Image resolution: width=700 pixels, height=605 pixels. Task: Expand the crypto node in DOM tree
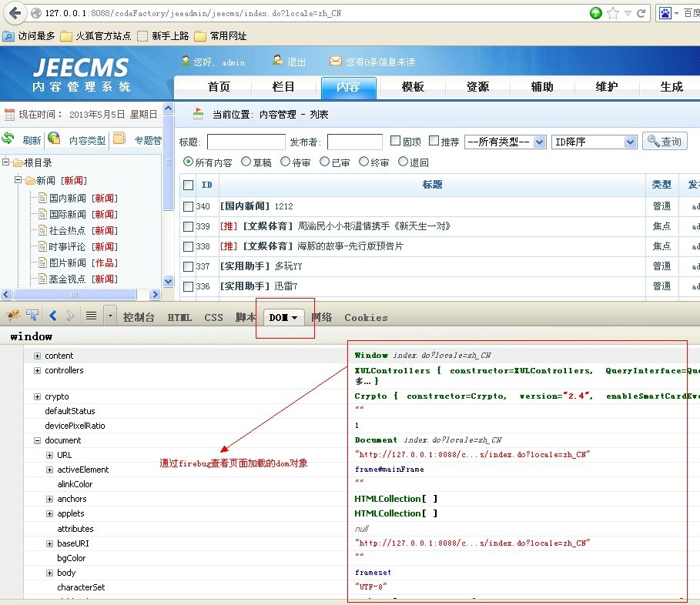[38, 396]
